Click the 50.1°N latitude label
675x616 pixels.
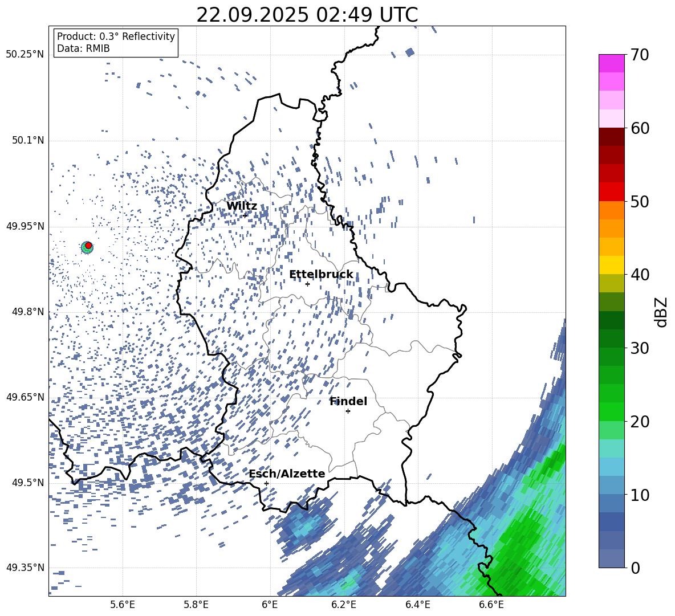pos(29,141)
